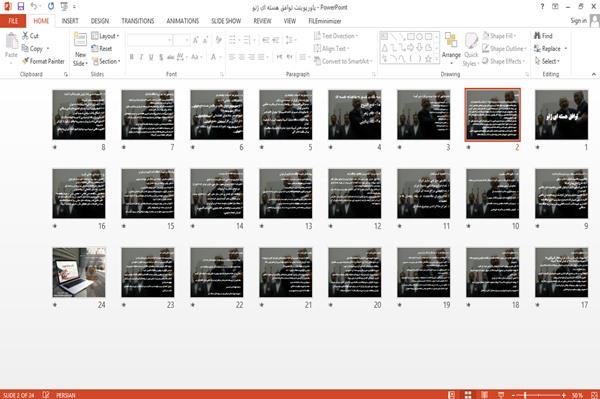Screen dimensions: 600x399
Task: Click the Help question mark icon
Action: (542, 7)
